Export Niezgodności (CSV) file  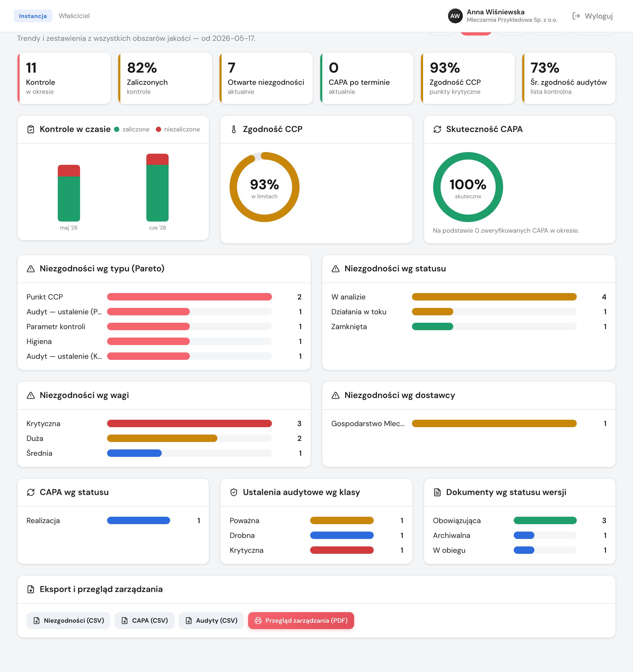click(x=68, y=621)
